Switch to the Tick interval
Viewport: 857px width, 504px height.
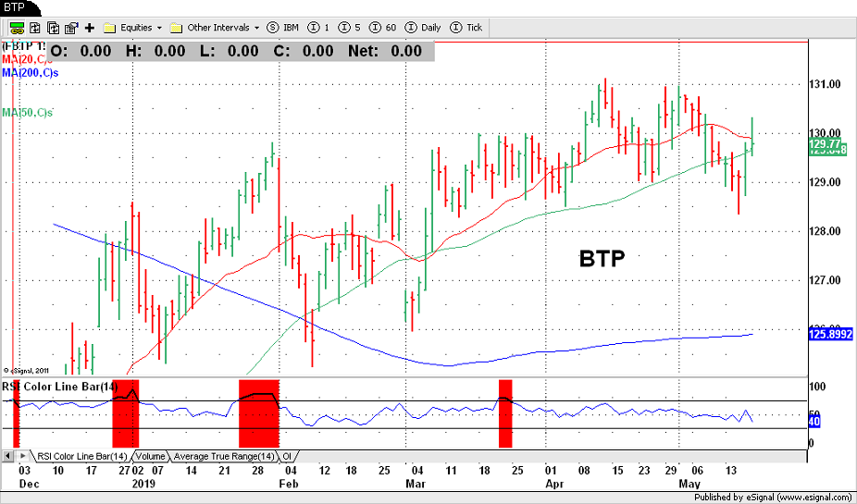tap(466, 28)
